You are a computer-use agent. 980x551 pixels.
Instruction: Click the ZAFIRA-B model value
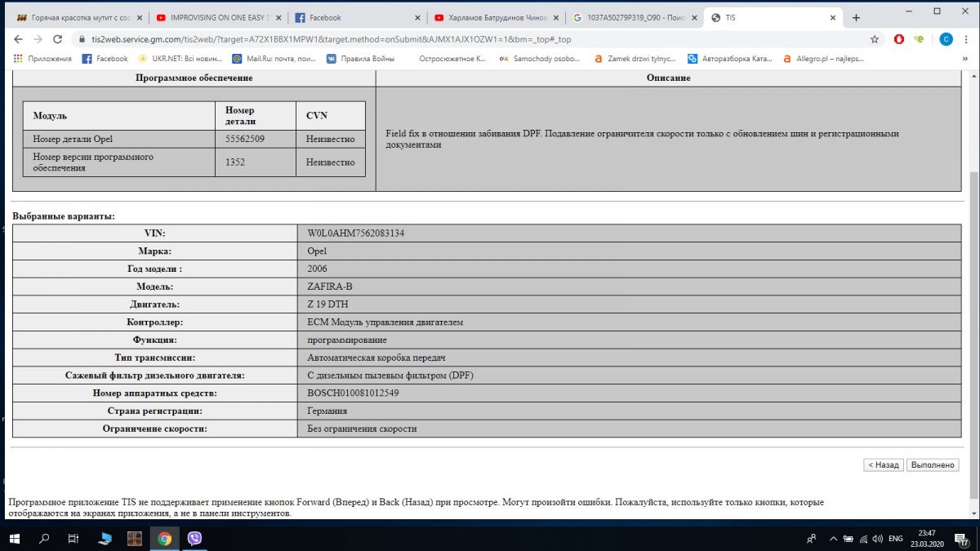pyautogui.click(x=329, y=287)
